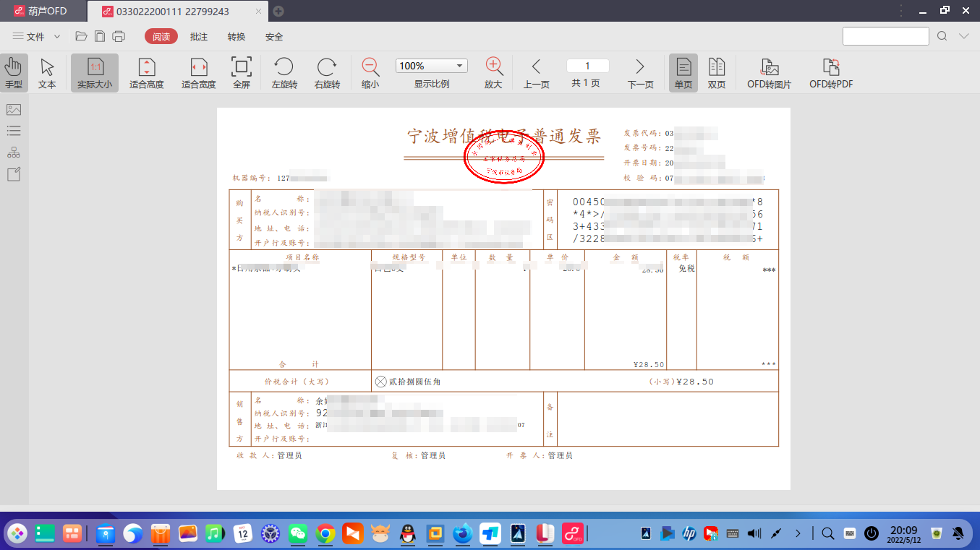Open WeChat from the taskbar
980x550 pixels.
click(298, 533)
